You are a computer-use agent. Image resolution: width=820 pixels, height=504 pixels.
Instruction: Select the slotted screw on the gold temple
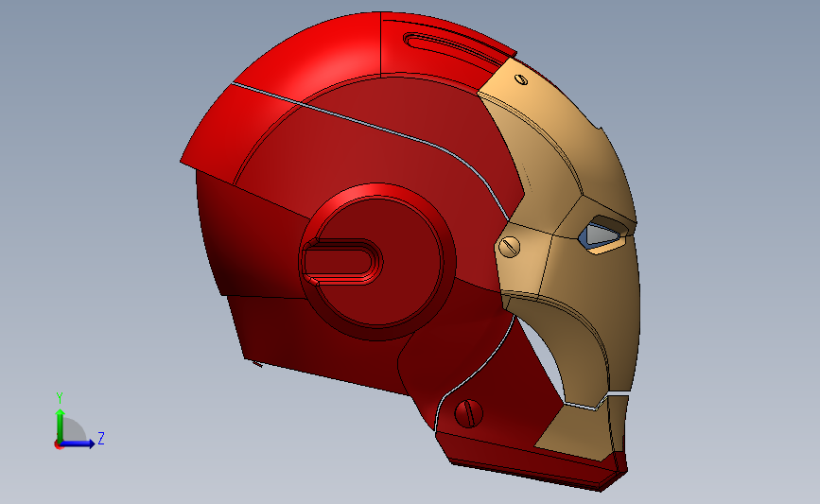pos(510,246)
